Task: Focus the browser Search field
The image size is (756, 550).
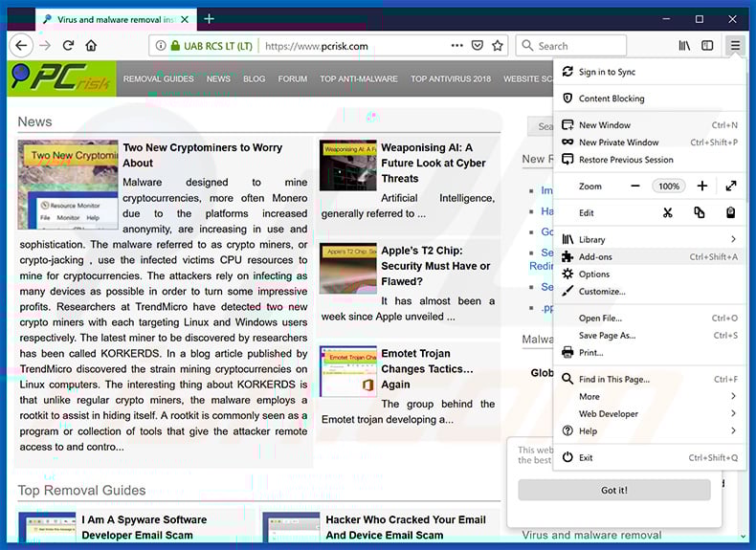Action: tap(571, 46)
